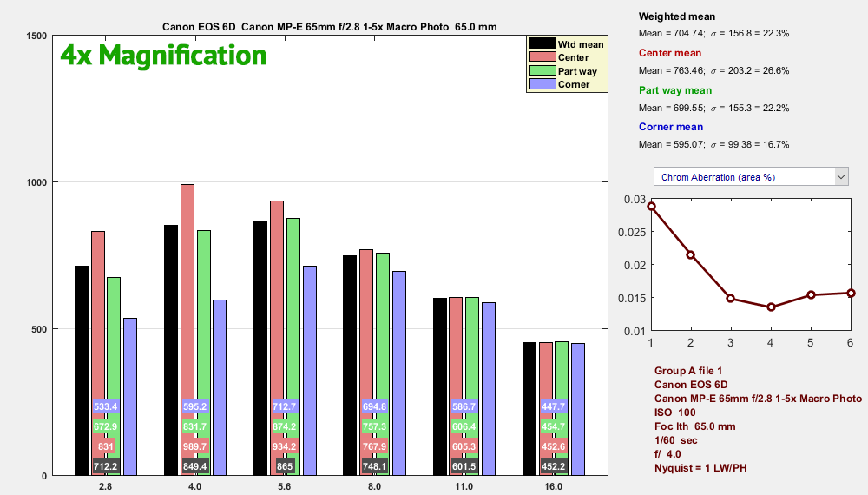Click the 606.4 part way value label

click(464, 426)
